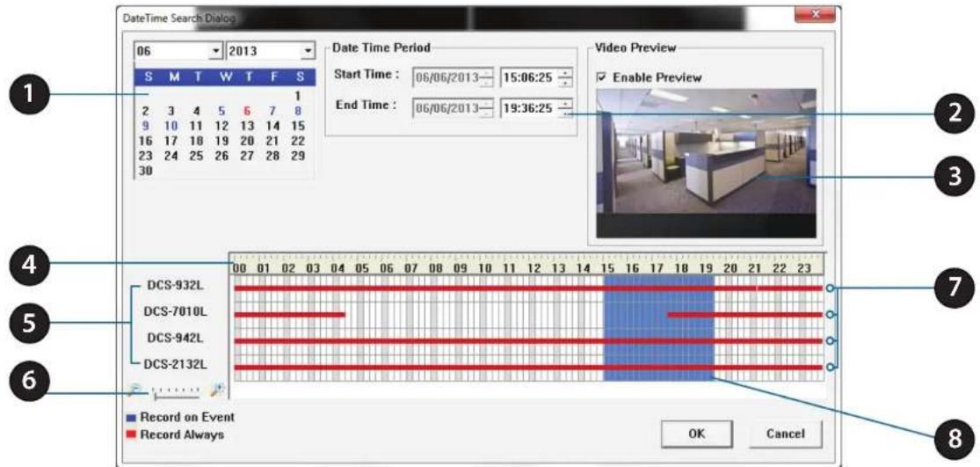Select day 7 in the calendar
980x467 pixels.
(272, 111)
